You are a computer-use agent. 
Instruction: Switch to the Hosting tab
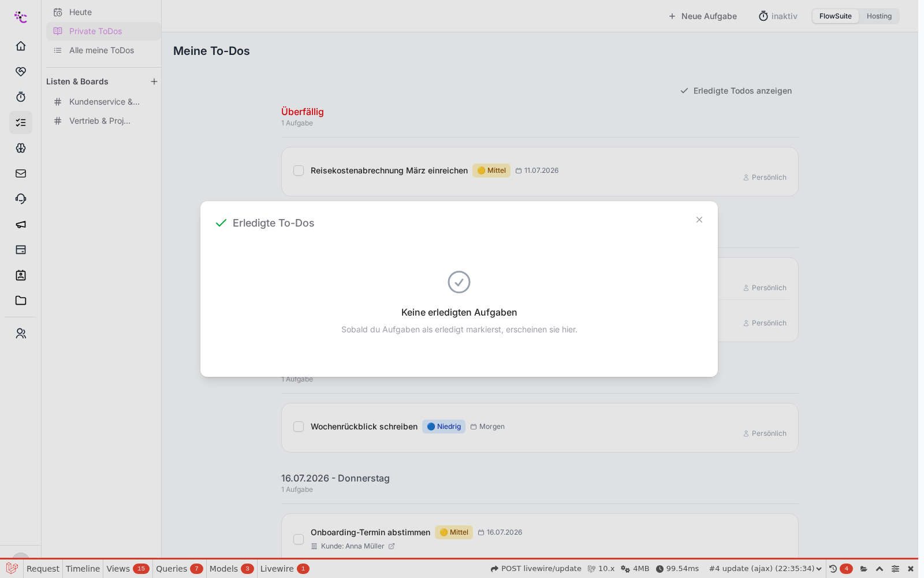click(x=879, y=16)
